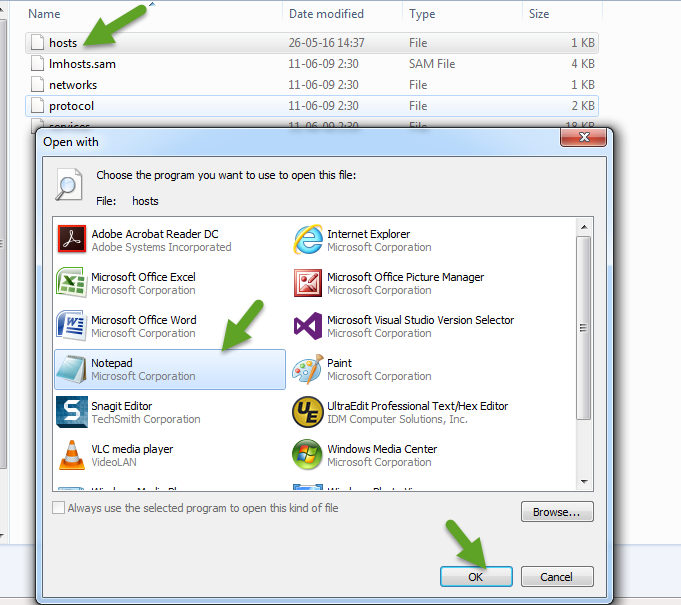Sort files by the Type column header
681x605 pixels.
[x=422, y=14]
